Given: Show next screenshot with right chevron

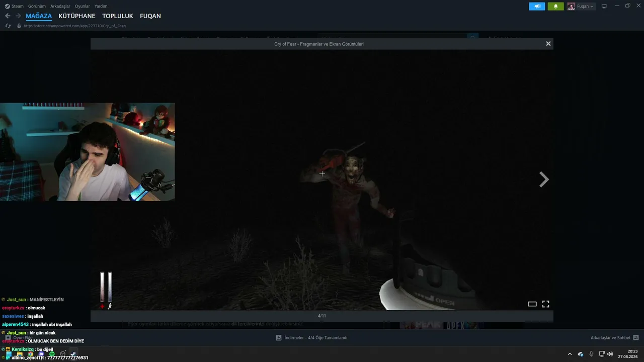Looking at the screenshot, I should tap(544, 179).
